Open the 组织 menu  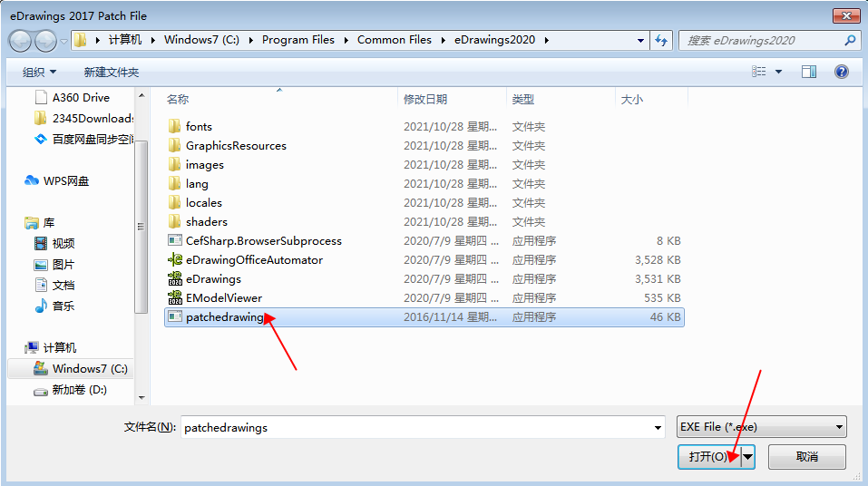pyautogui.click(x=39, y=72)
